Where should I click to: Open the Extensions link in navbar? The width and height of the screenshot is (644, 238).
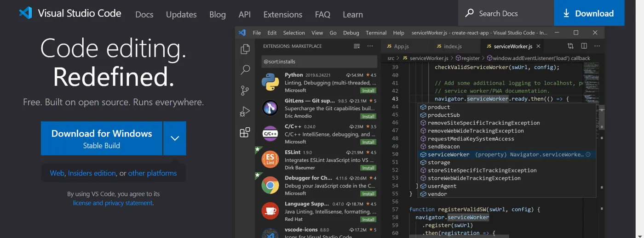283,14
